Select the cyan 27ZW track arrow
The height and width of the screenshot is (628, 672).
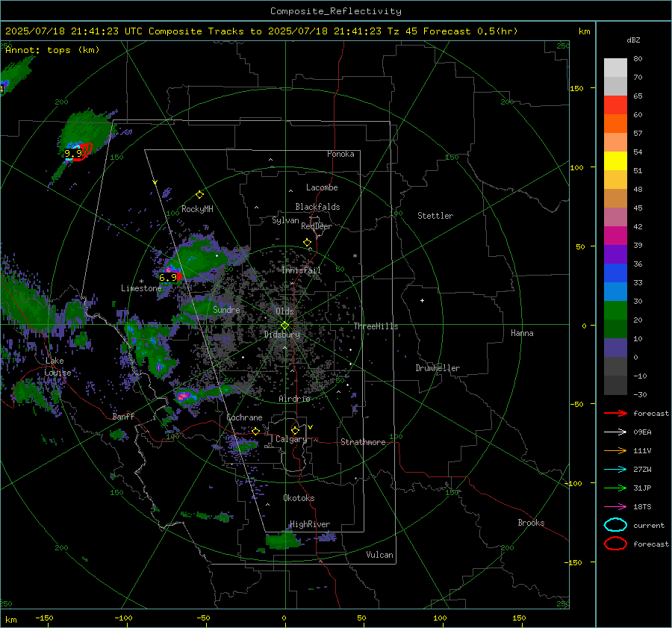(615, 470)
